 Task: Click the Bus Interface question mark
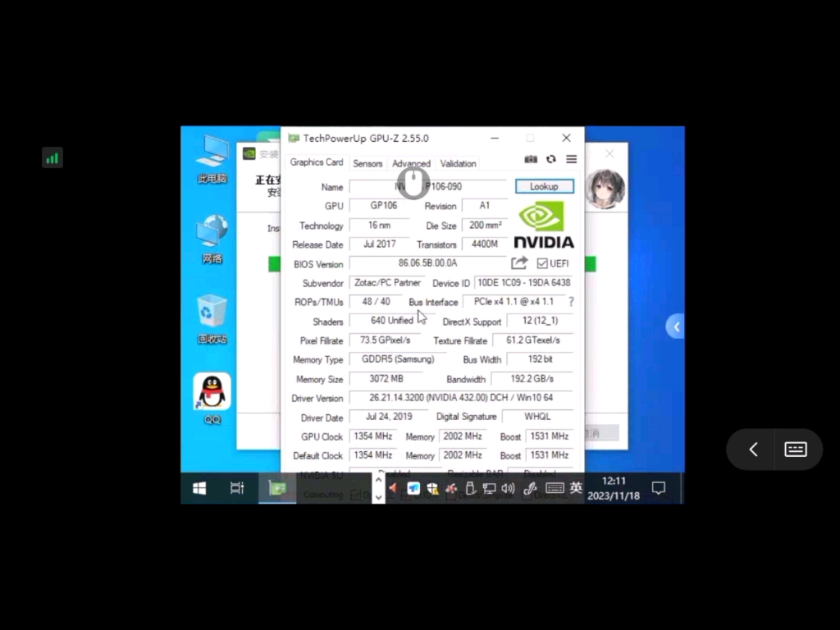coord(571,302)
